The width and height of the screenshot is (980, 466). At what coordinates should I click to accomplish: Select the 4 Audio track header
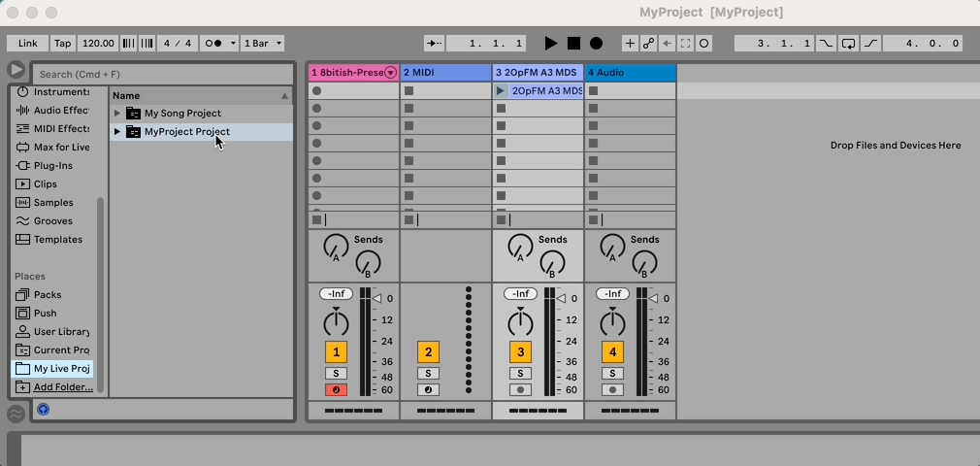tap(631, 73)
